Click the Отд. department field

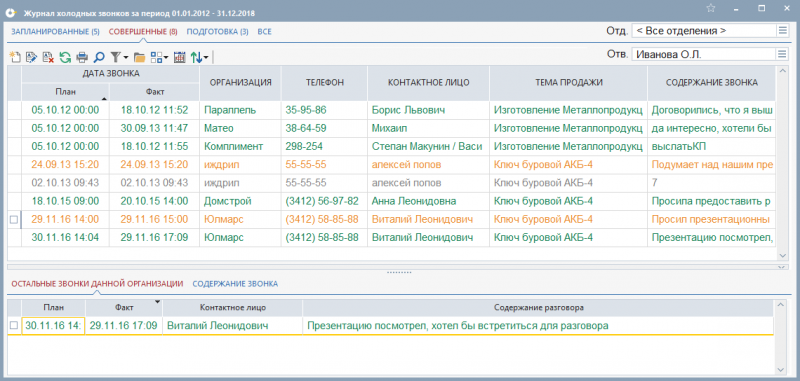pos(704,31)
